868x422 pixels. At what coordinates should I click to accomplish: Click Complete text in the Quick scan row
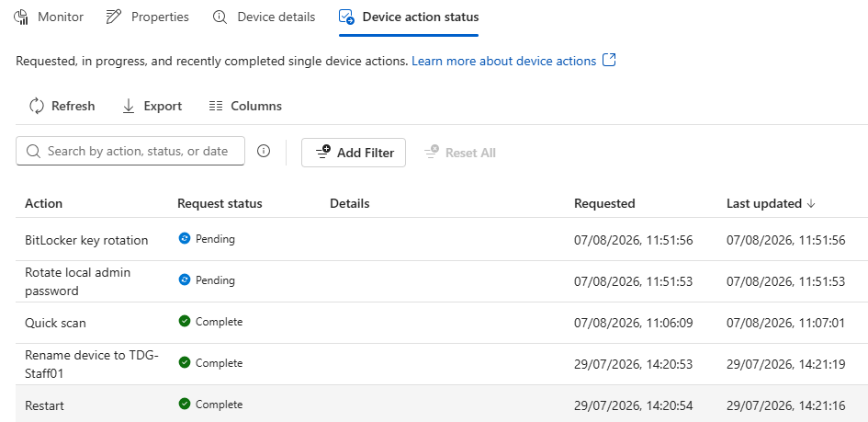(220, 322)
